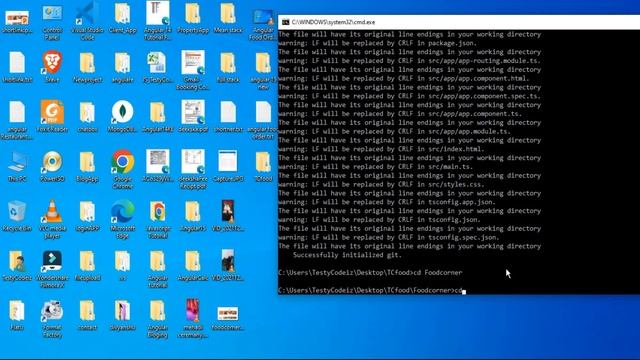This screenshot has height=360, width=640.
Task: Open the full stack folder
Action: pos(228,67)
